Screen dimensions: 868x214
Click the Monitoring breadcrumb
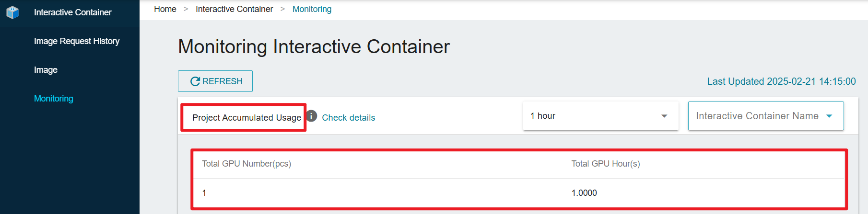tap(312, 9)
